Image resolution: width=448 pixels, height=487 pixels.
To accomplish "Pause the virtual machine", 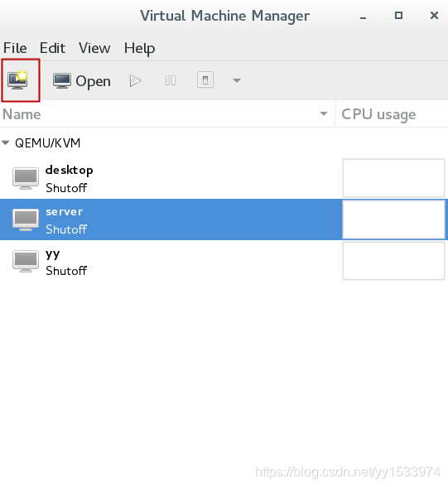I will coord(171,81).
